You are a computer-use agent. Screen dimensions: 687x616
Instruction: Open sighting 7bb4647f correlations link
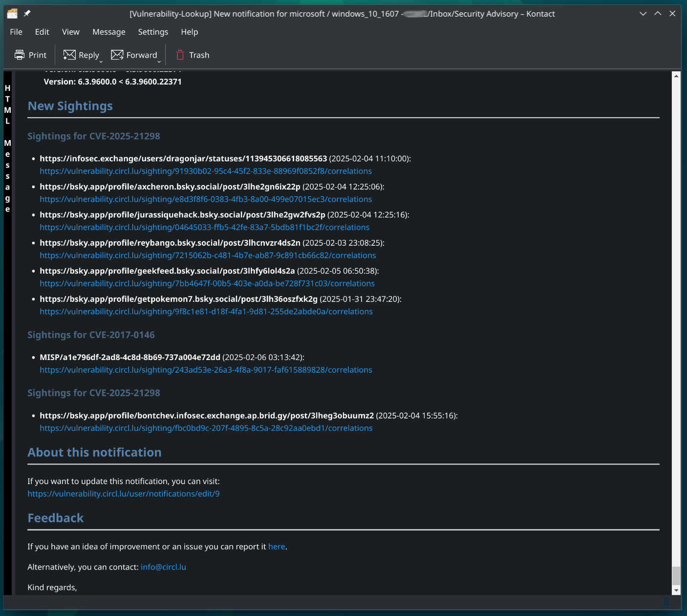[x=207, y=283]
